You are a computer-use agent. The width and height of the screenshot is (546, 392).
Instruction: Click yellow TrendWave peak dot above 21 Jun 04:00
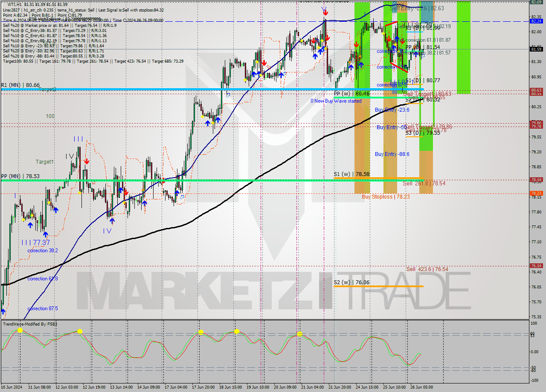(300, 334)
